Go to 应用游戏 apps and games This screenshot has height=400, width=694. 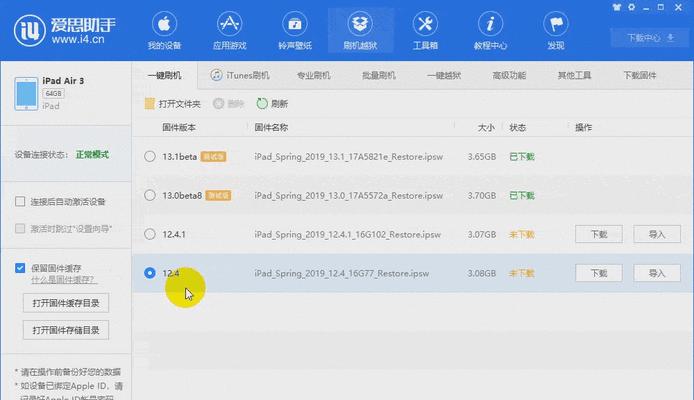tap(232, 30)
